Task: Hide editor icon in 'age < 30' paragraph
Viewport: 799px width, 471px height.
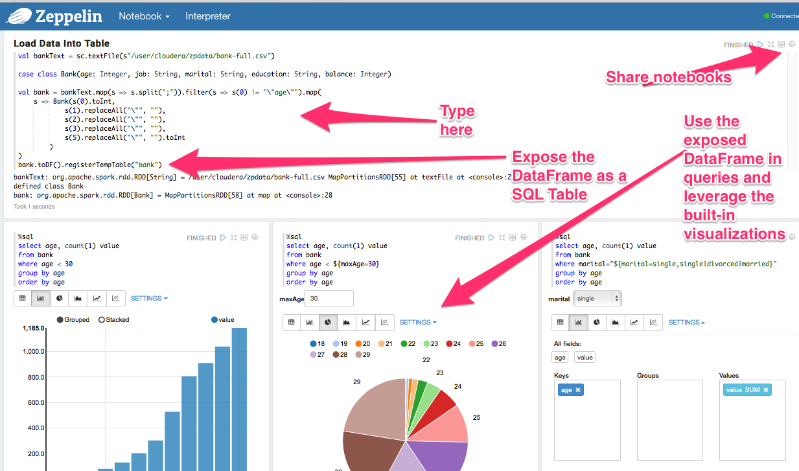Action: [x=233, y=238]
